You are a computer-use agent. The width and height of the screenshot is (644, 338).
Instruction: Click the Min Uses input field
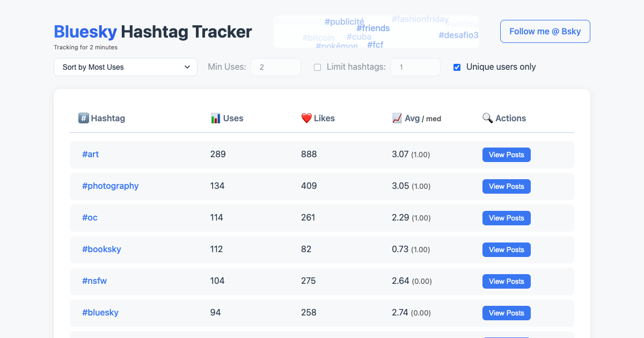(275, 67)
